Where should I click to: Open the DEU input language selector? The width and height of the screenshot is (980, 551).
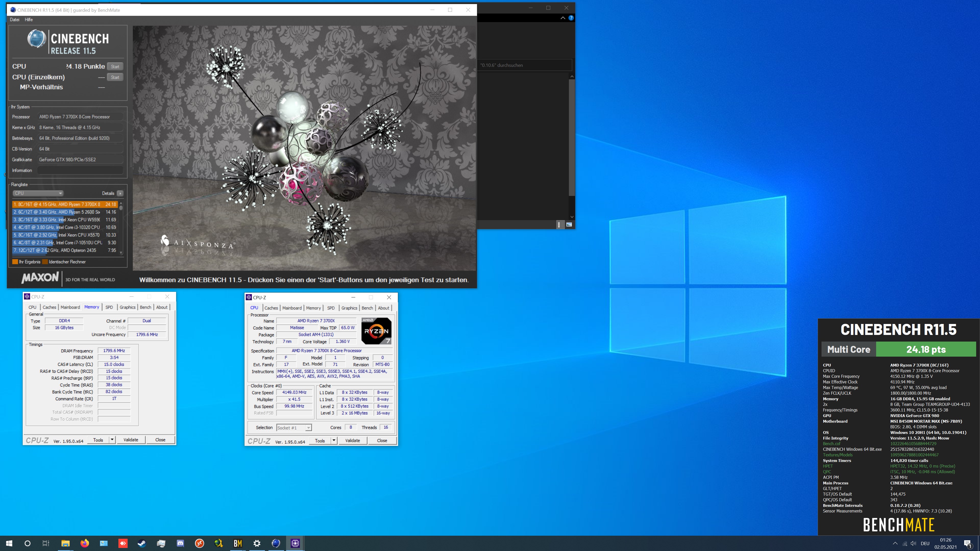[925, 544]
